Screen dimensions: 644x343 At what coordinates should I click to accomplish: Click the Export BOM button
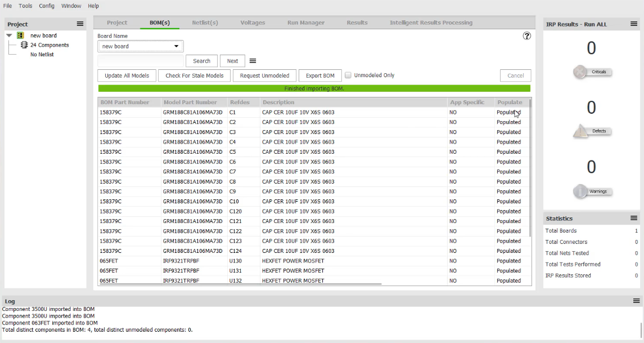point(319,75)
